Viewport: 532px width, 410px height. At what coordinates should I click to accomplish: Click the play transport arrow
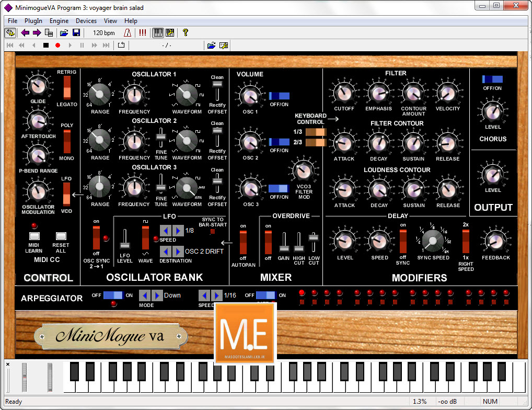(x=70, y=45)
